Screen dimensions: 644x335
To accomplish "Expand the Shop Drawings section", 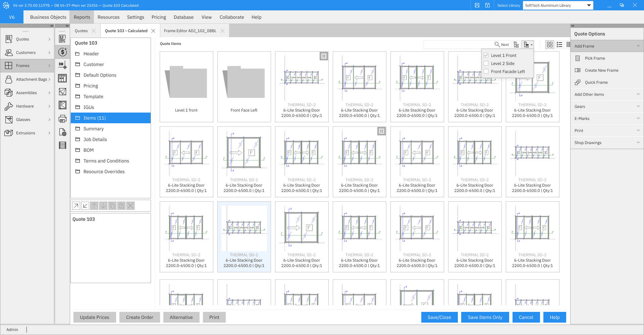I will (606, 142).
